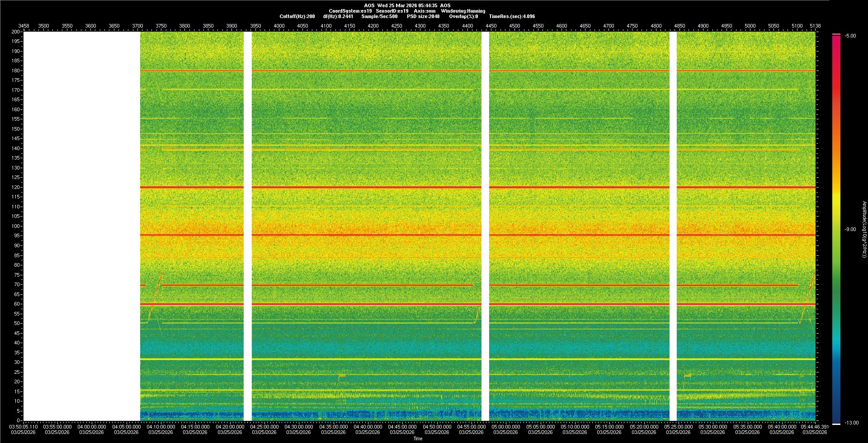Click the Cutoff(Hz):200 parameter label
This screenshot has height=443, width=868.
pyautogui.click(x=297, y=16)
